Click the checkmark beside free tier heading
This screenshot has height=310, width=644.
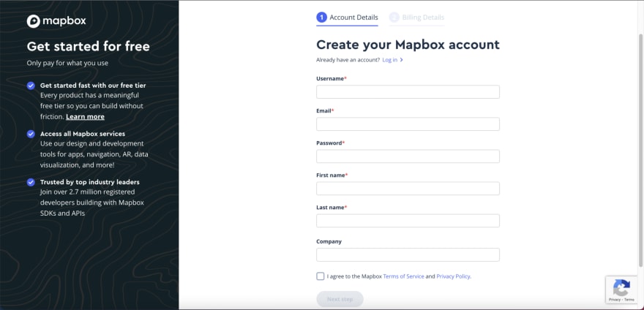point(31,86)
